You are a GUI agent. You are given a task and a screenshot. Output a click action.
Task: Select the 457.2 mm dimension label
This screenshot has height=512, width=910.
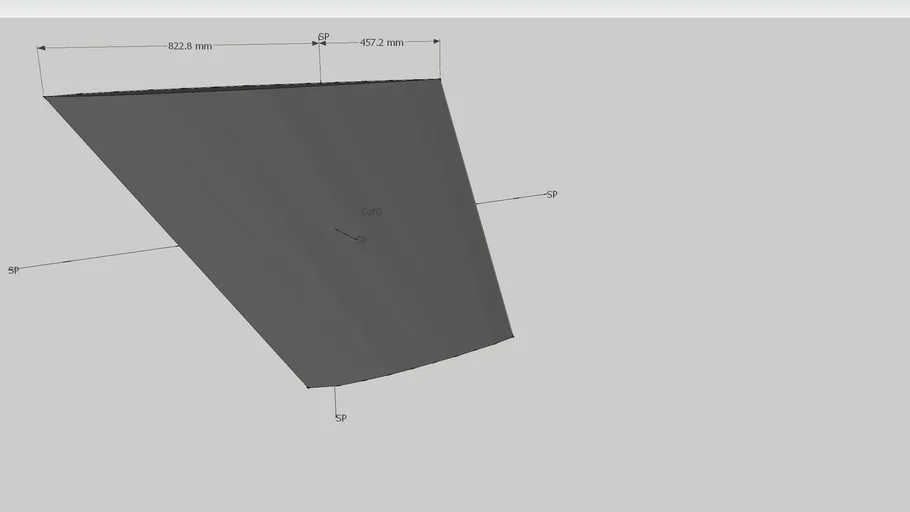tap(381, 42)
